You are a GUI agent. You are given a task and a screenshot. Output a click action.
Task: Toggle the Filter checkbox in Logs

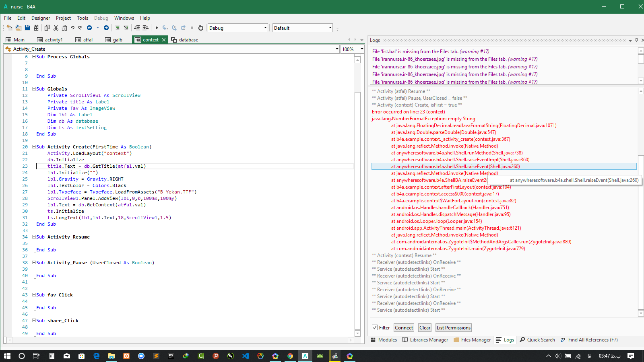[x=375, y=328]
